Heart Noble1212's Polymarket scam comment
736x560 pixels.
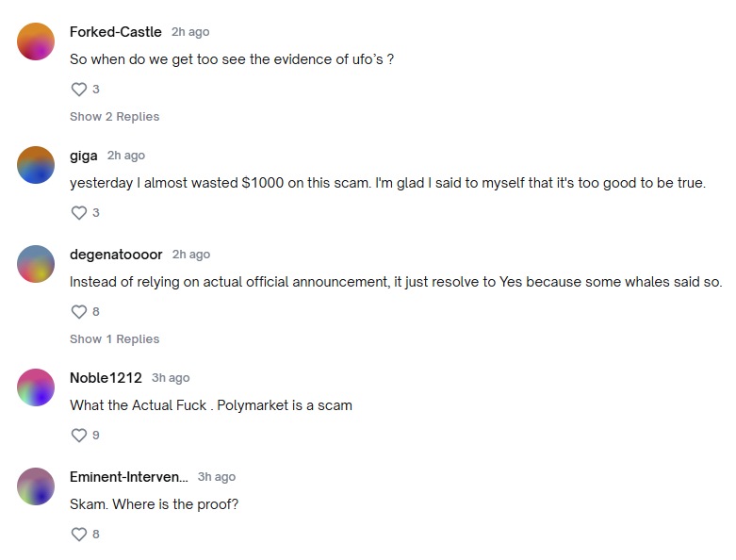(79, 436)
